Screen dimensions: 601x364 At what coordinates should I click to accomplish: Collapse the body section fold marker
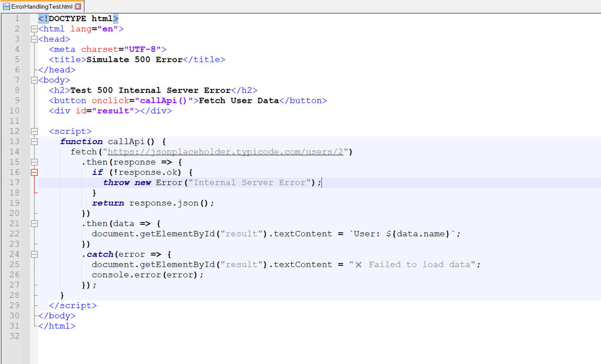(x=34, y=80)
